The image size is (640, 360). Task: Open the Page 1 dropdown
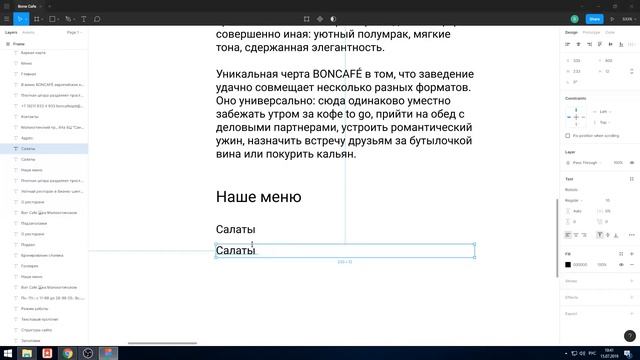74,32
